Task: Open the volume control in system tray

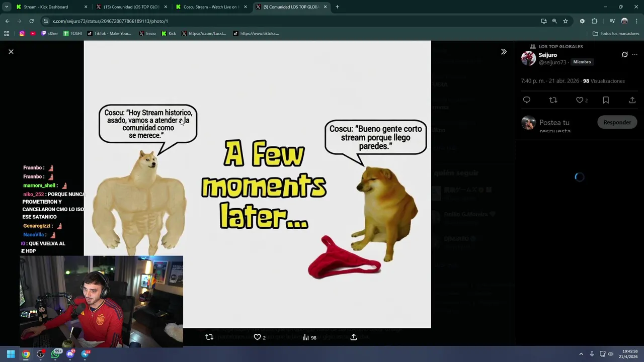Action: pyautogui.click(x=610, y=354)
